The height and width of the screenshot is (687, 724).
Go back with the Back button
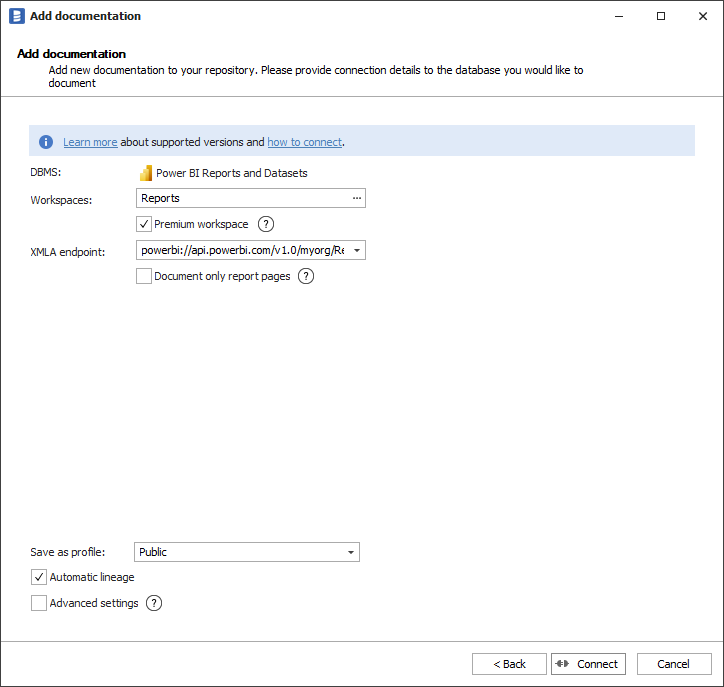click(509, 664)
